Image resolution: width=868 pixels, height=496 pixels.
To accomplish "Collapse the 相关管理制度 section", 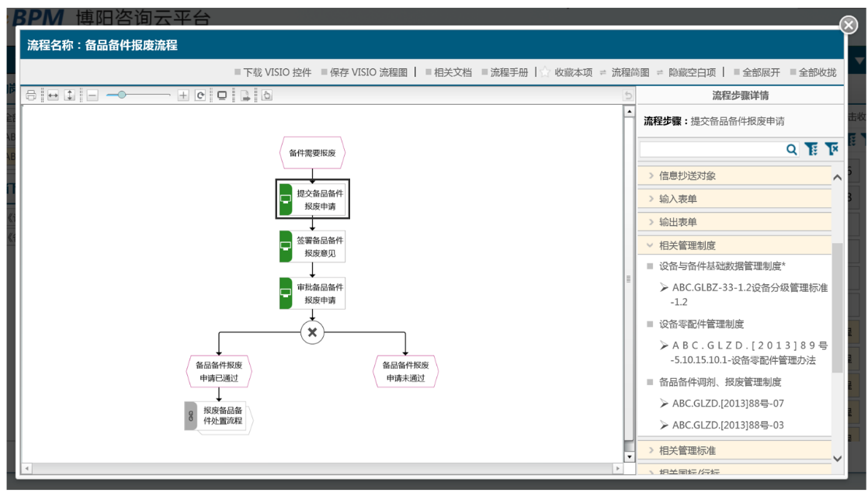I will pos(686,245).
